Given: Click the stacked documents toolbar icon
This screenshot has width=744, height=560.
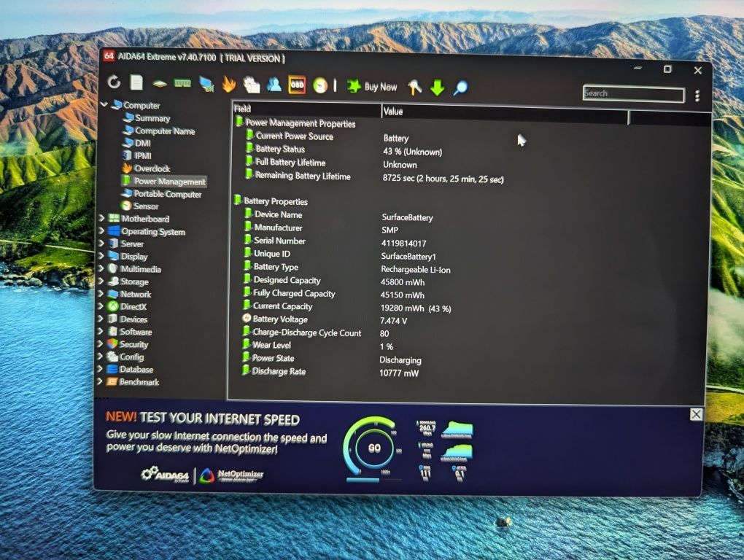Looking at the screenshot, I should coord(251,85).
